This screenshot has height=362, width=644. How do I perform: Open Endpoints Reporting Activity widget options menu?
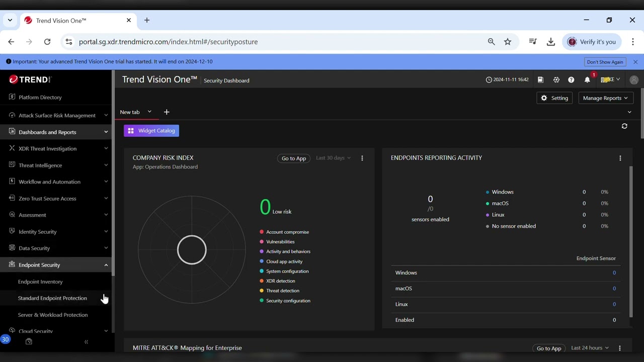(620, 158)
